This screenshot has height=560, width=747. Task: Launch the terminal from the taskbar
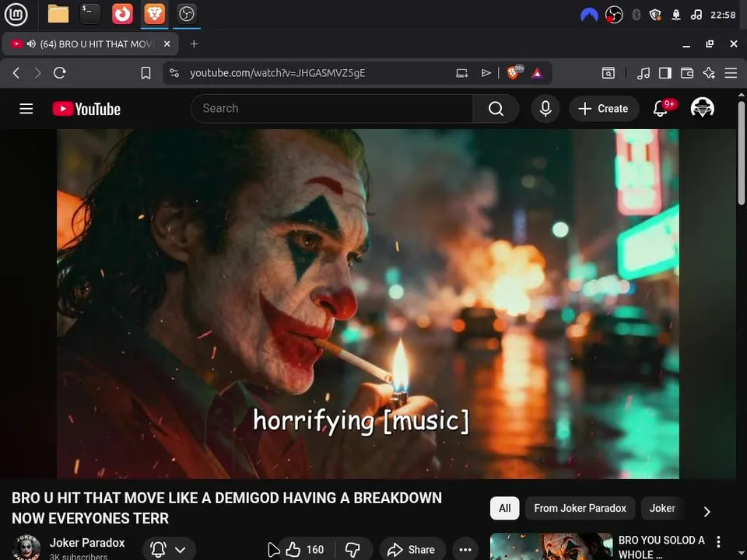(x=90, y=14)
